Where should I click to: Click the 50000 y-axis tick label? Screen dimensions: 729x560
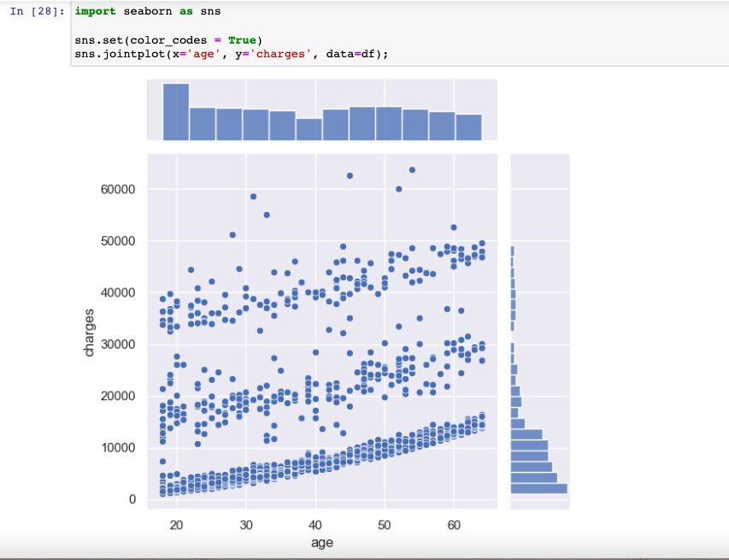[118, 241]
